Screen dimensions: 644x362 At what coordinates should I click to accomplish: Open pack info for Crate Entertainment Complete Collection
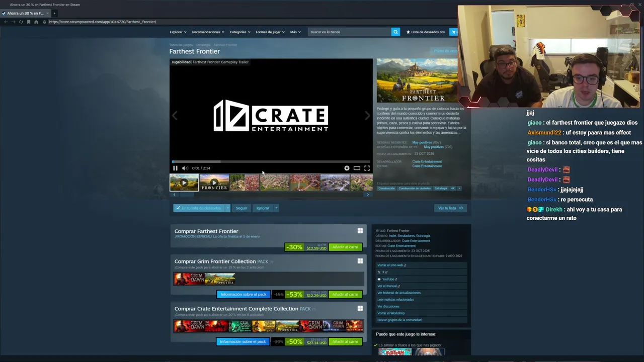pyautogui.click(x=243, y=341)
